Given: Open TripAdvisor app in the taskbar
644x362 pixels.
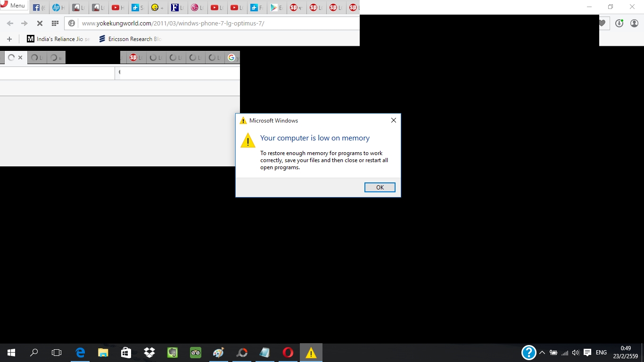Looking at the screenshot, I should [196, 353].
